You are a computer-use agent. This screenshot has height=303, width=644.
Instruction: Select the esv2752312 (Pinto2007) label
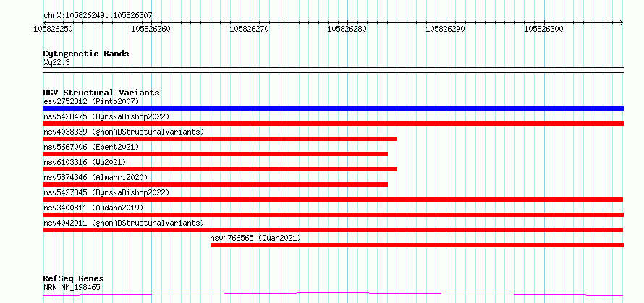(x=91, y=101)
